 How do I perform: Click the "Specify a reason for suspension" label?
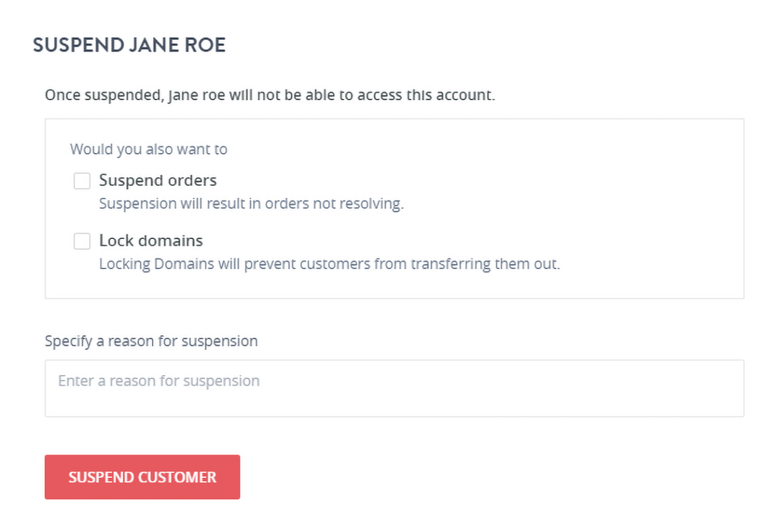coord(151,341)
